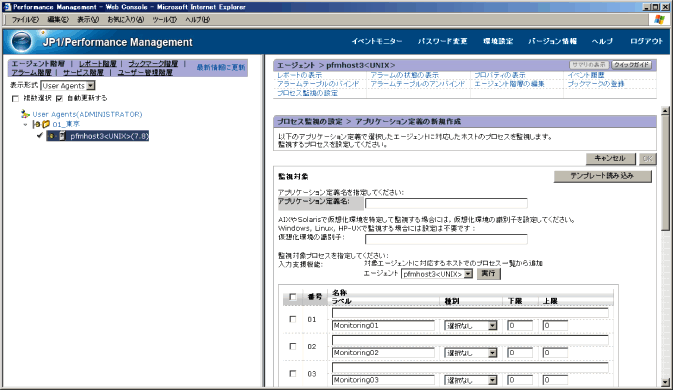
Task: Click the 仮想化環境の識別子 input field
Action: (446, 239)
